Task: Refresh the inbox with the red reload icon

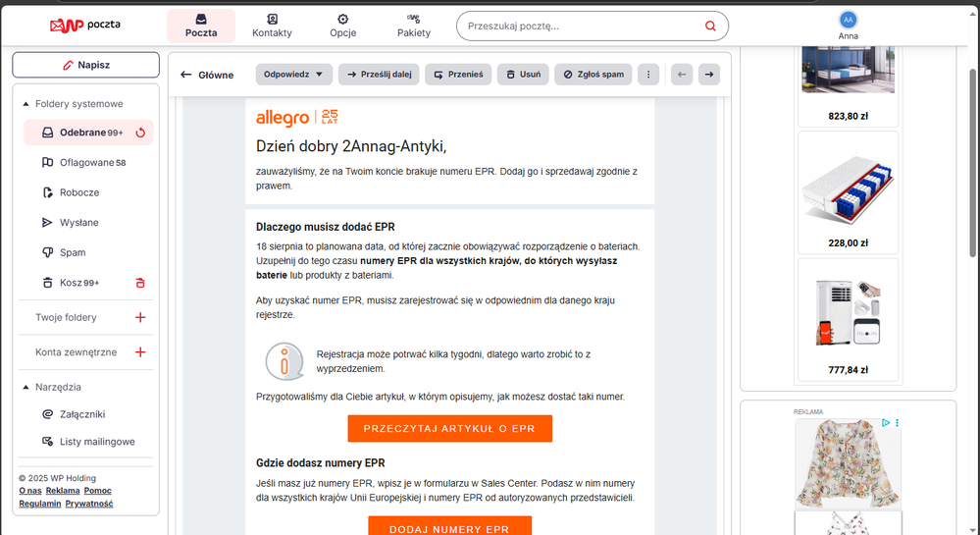Action: pyautogui.click(x=140, y=133)
